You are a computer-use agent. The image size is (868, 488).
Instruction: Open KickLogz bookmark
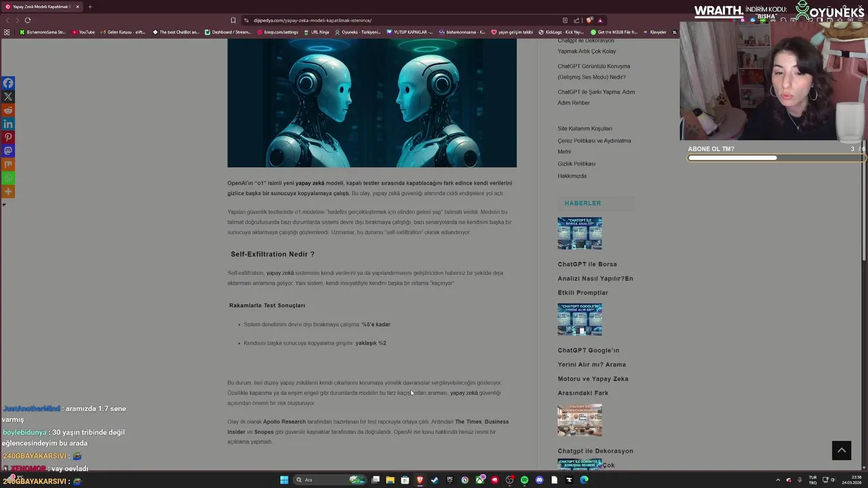click(x=561, y=32)
